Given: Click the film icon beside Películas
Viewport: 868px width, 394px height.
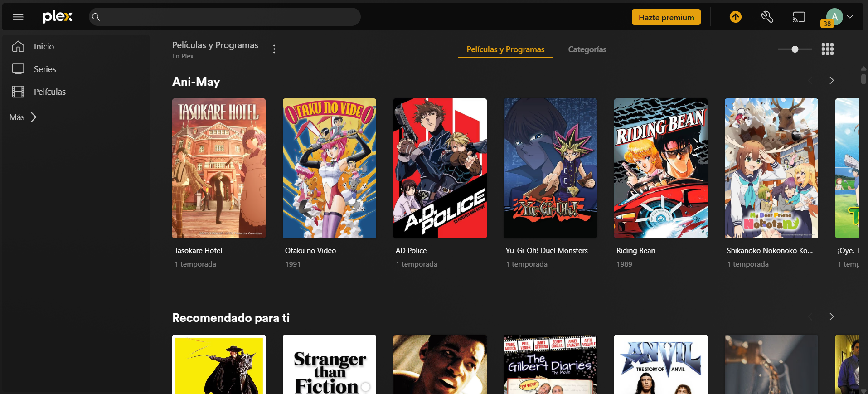Looking at the screenshot, I should pos(18,92).
